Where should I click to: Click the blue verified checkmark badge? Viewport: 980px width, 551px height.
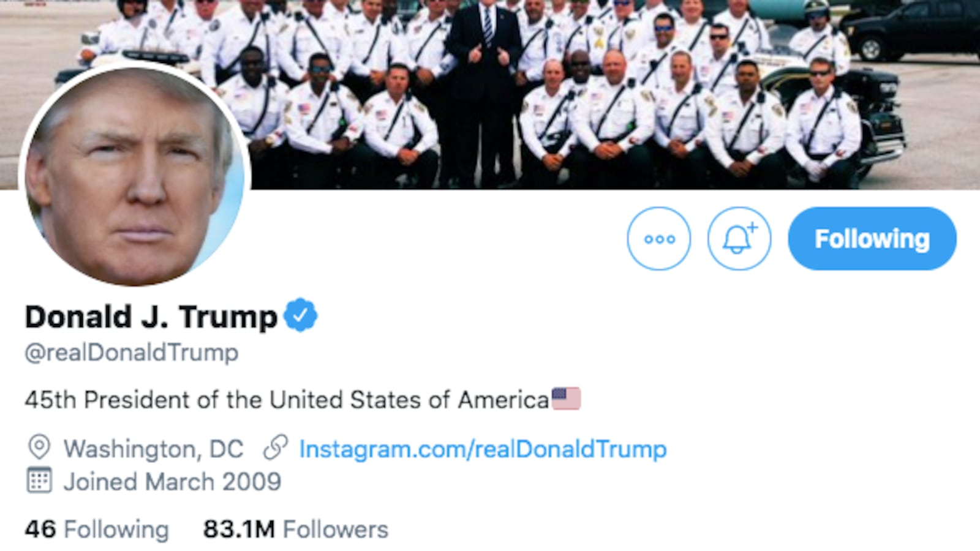point(300,316)
